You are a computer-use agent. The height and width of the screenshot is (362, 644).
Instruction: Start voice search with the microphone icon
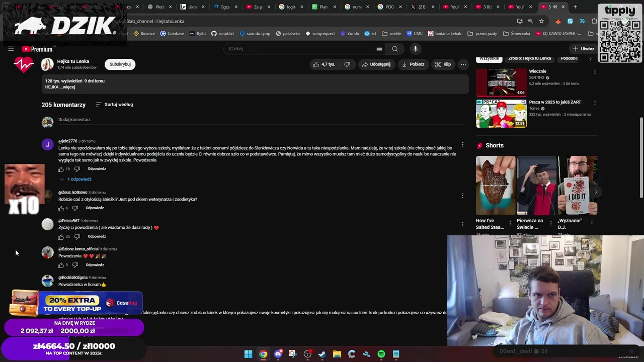415,49
